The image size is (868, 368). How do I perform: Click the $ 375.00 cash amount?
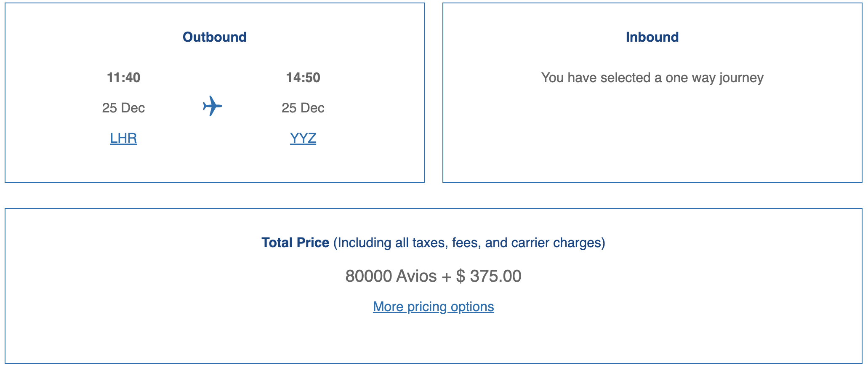tap(488, 276)
